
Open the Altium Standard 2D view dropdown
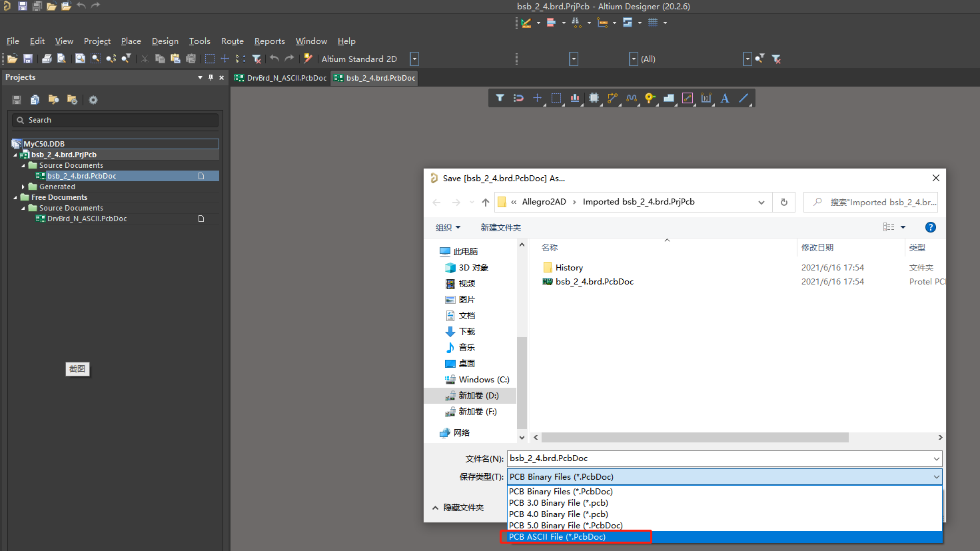pos(414,59)
